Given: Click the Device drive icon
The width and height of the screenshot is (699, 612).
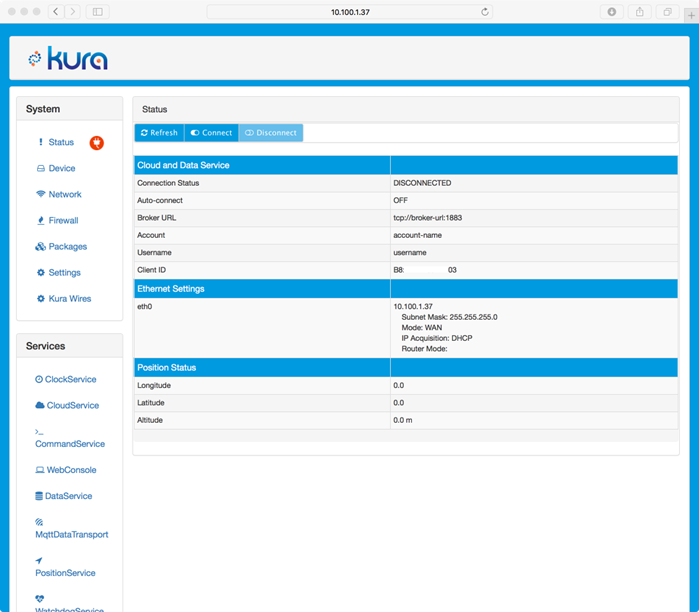Looking at the screenshot, I should point(41,168).
